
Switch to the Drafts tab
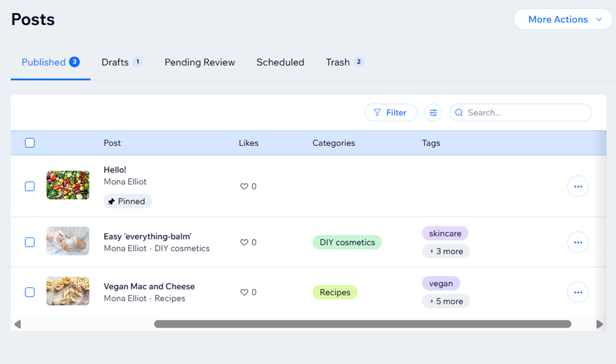point(116,62)
